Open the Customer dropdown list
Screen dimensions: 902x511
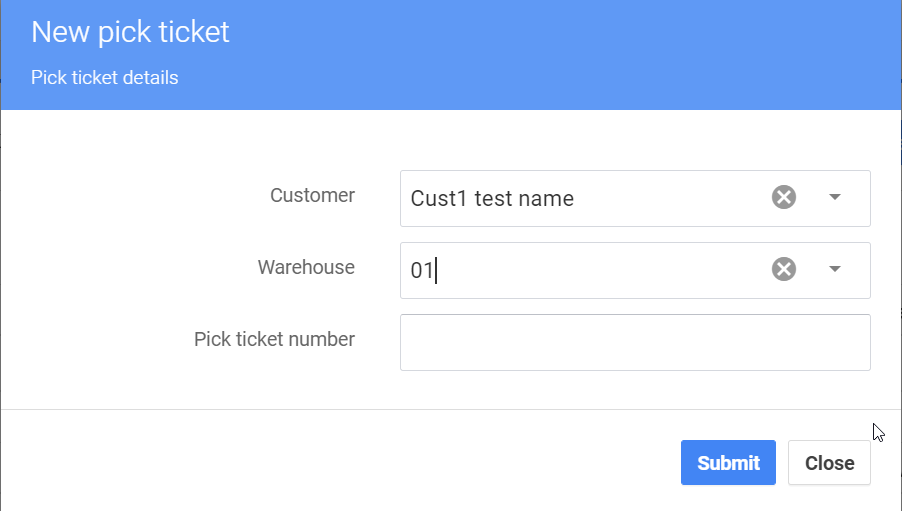(x=835, y=197)
